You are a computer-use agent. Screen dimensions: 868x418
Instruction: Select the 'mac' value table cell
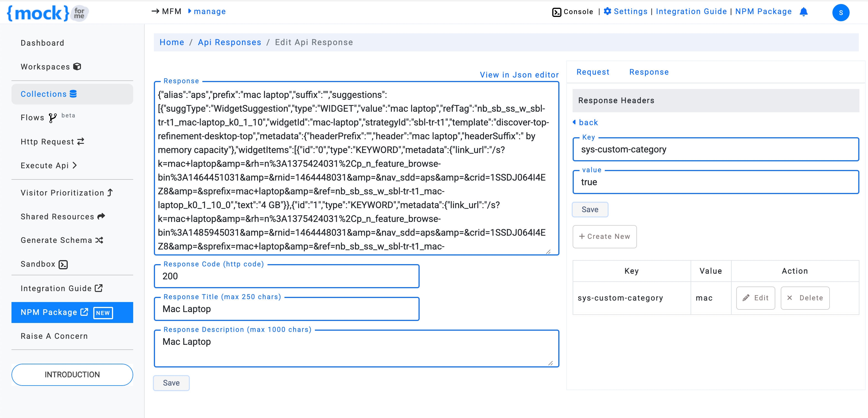(x=711, y=298)
